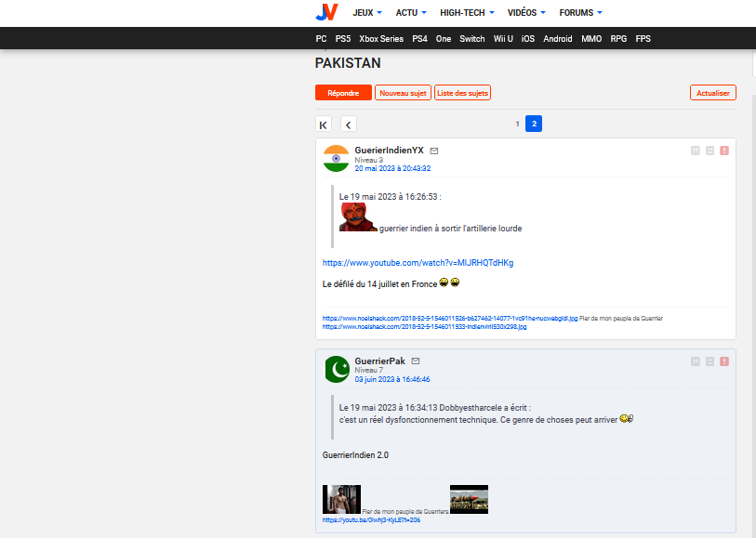Click text 'Niveau 3' under GuerierIndienYX
Screen dimensions: 756x538
(368, 160)
